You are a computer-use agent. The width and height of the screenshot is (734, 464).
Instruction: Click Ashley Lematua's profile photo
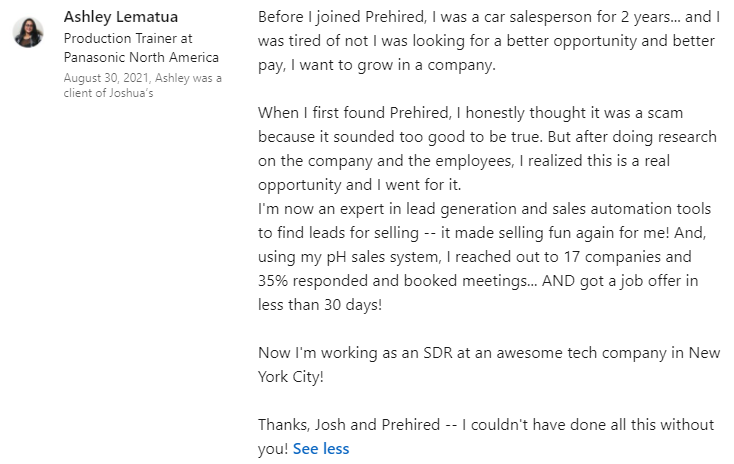[28, 32]
